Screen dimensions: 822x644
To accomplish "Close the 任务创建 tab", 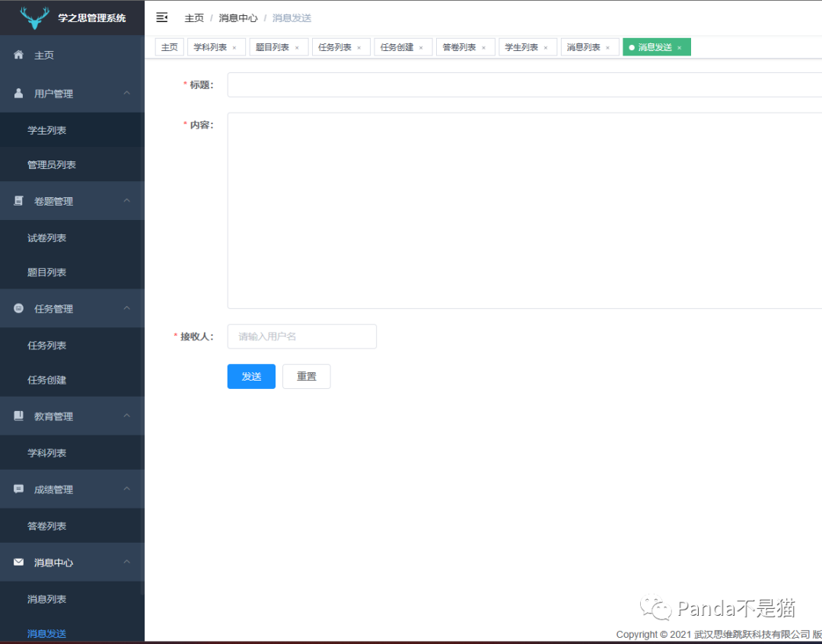I will (421, 48).
